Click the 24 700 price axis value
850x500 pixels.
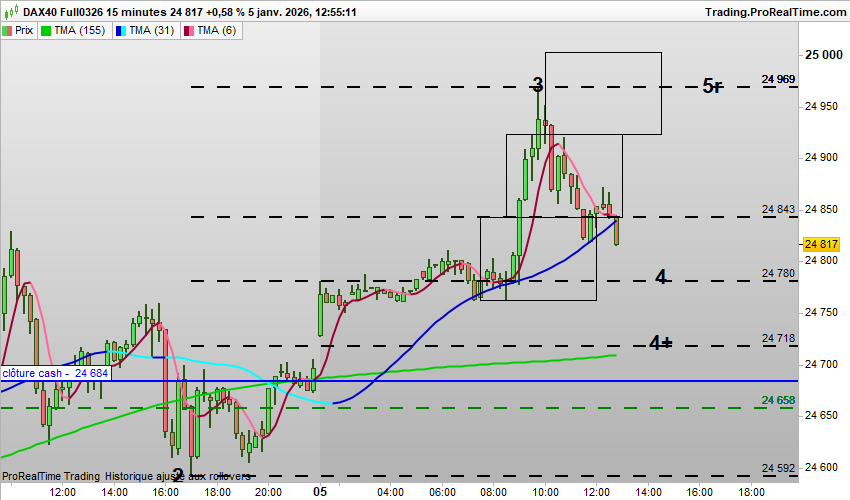821,364
